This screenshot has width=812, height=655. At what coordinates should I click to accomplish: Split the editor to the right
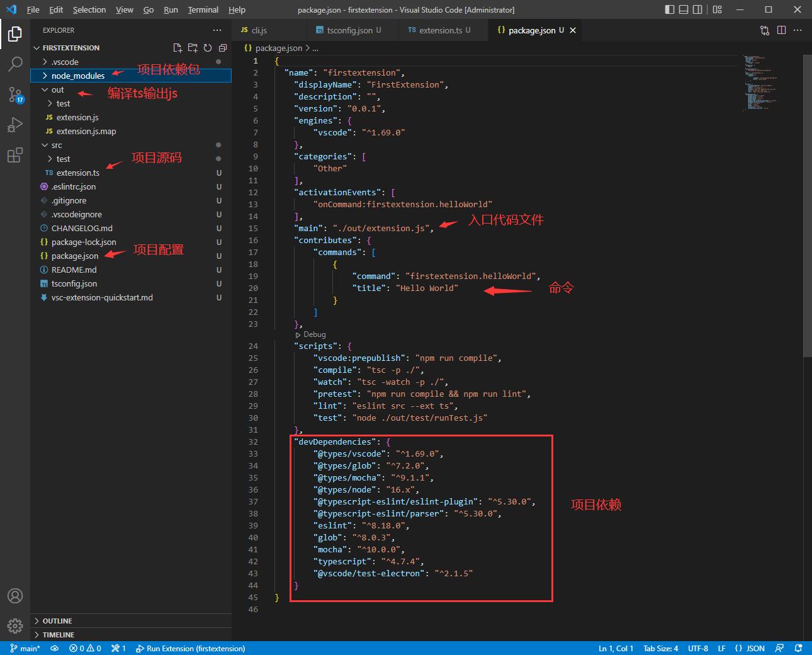pyautogui.click(x=782, y=30)
